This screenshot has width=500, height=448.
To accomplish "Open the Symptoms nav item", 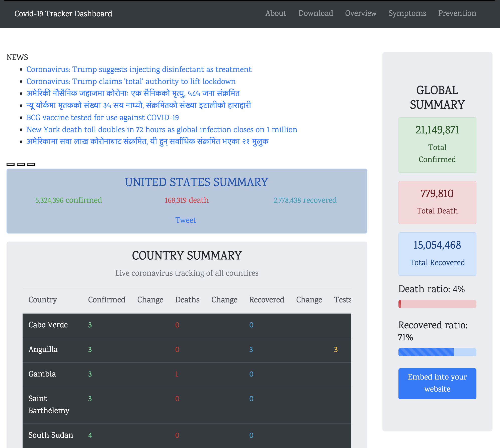I will coord(407,13).
